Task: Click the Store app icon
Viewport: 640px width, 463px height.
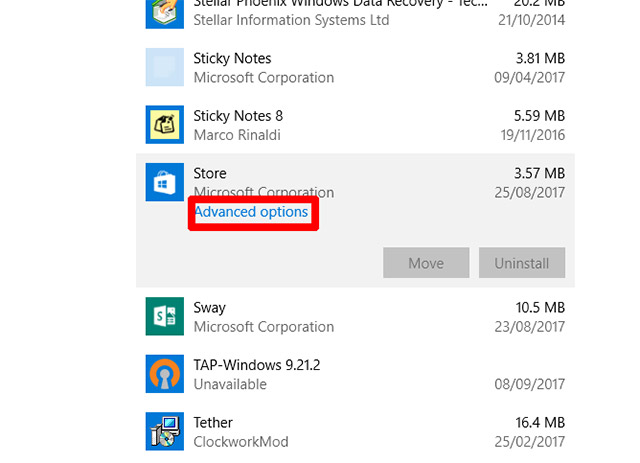Action: [x=164, y=182]
